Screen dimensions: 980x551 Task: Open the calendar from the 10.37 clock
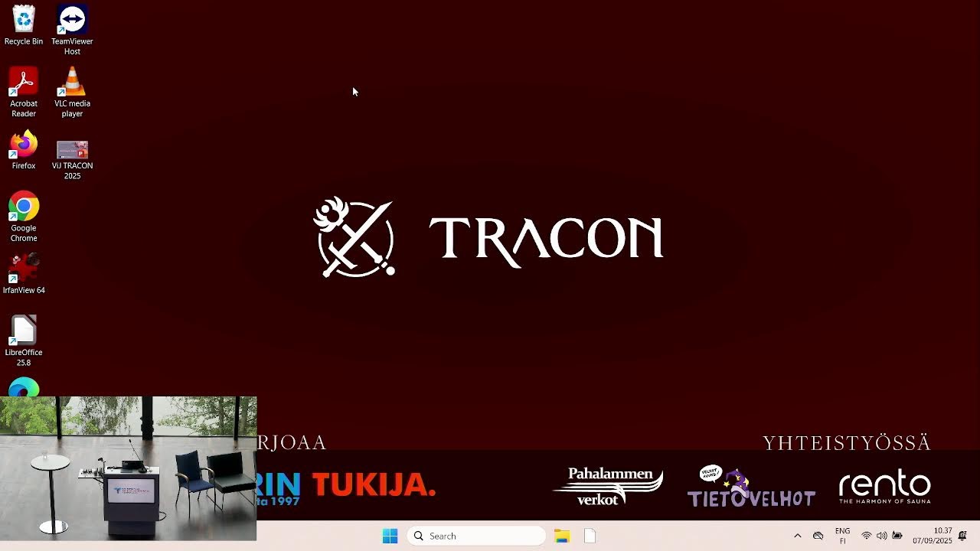click(933, 536)
